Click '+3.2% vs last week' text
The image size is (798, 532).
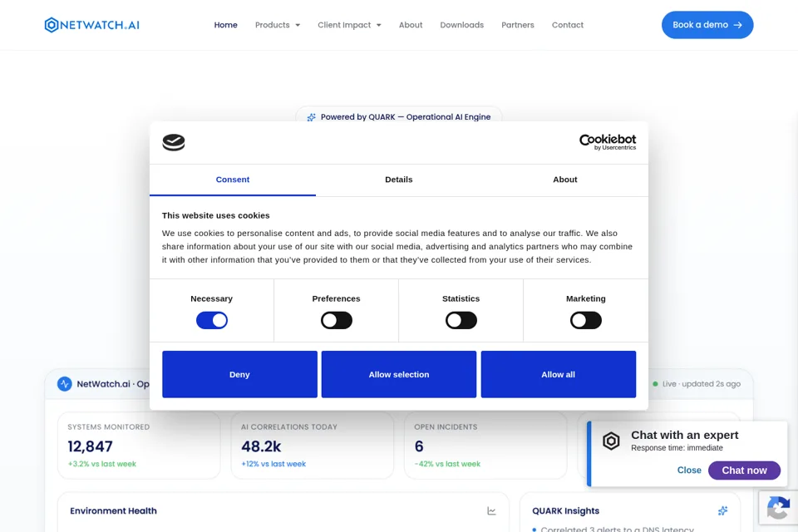pyautogui.click(x=101, y=464)
